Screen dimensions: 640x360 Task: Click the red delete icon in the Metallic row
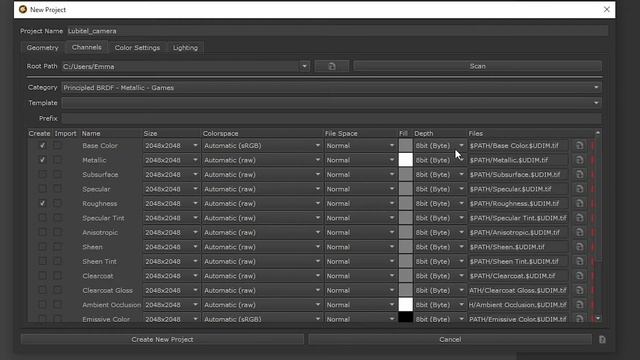click(x=593, y=160)
